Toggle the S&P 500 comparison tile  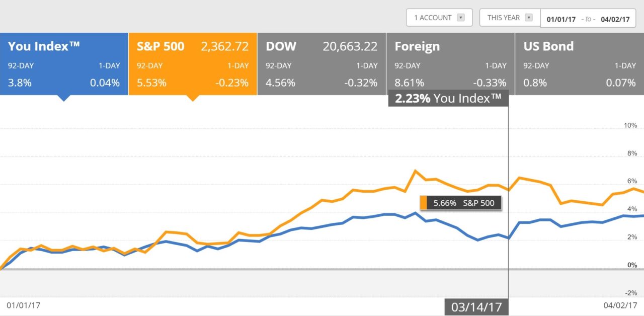click(x=193, y=64)
